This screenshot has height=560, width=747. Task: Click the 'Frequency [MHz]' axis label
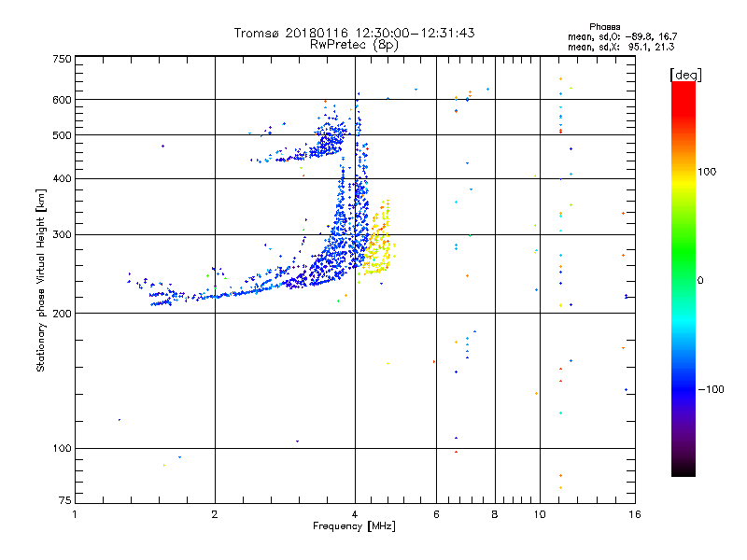(354, 526)
